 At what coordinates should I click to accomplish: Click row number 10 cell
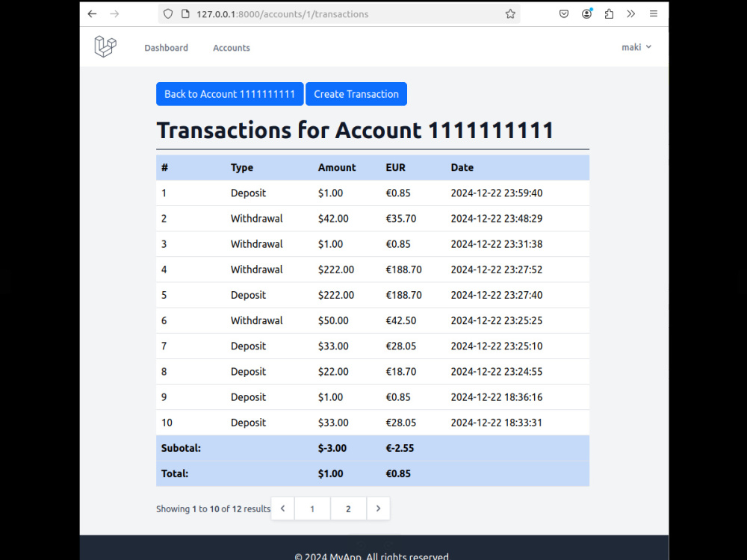(167, 423)
